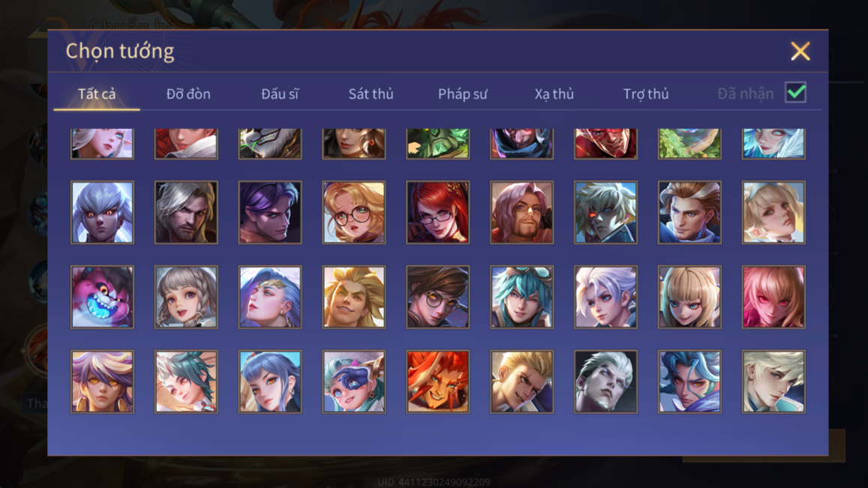Switch to the Pháp sư tab
This screenshot has height=488, width=868.
point(462,94)
